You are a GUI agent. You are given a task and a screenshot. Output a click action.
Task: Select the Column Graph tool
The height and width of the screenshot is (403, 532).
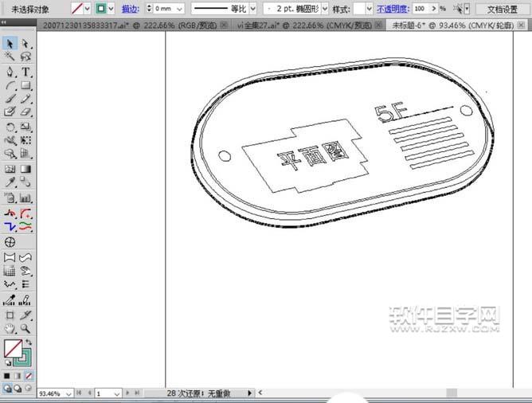pyautogui.click(x=25, y=198)
